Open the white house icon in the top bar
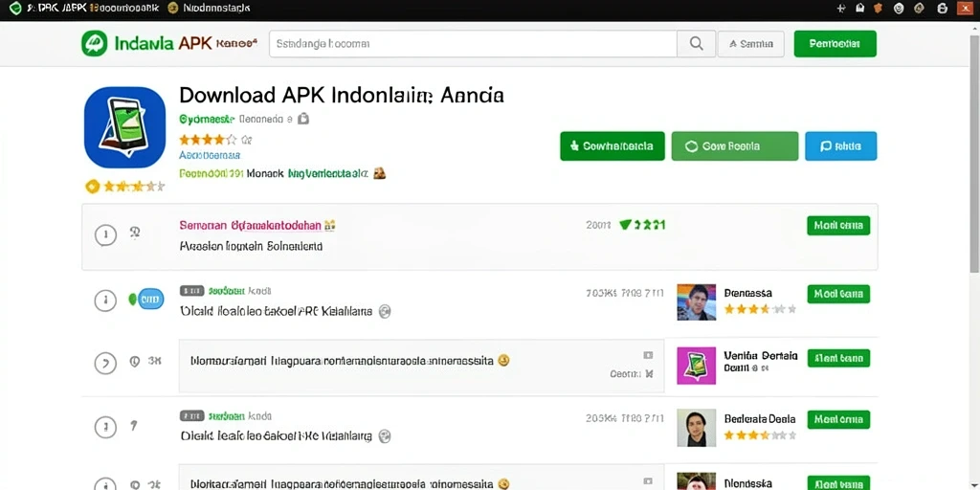The image size is (980, 490). coord(860,9)
